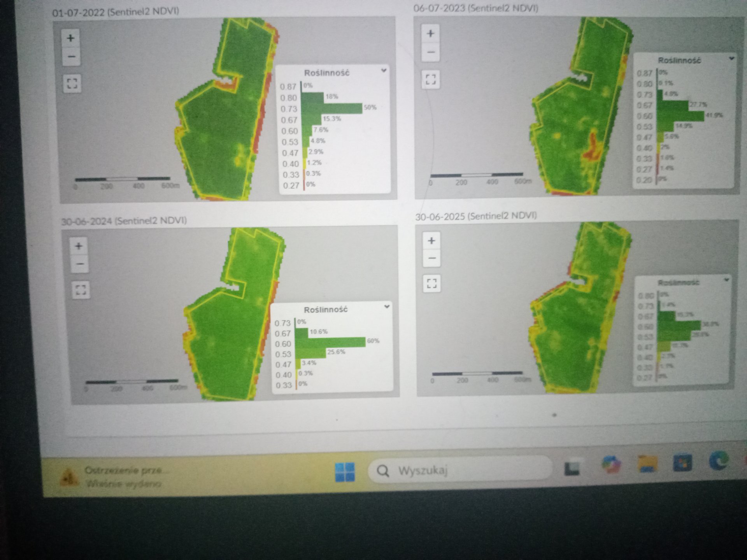Zoom out on the 30-06-2024 NDVI map
747x560 pixels.
point(80,264)
